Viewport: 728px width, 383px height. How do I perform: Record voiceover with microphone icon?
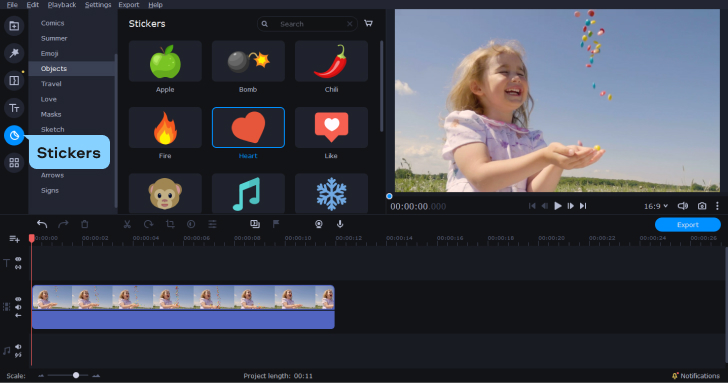pos(340,224)
